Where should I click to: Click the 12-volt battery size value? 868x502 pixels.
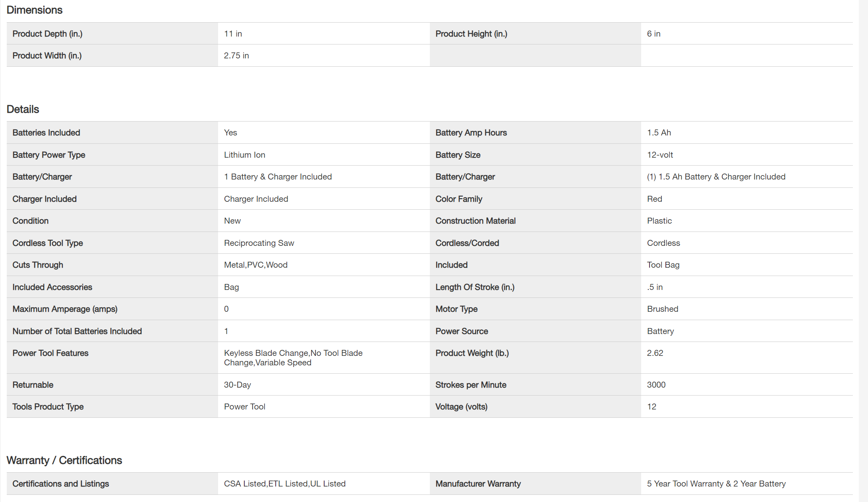point(660,155)
